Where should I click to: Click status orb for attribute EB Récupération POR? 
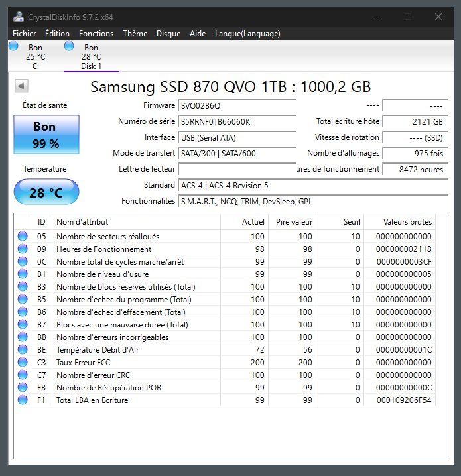[x=23, y=387]
